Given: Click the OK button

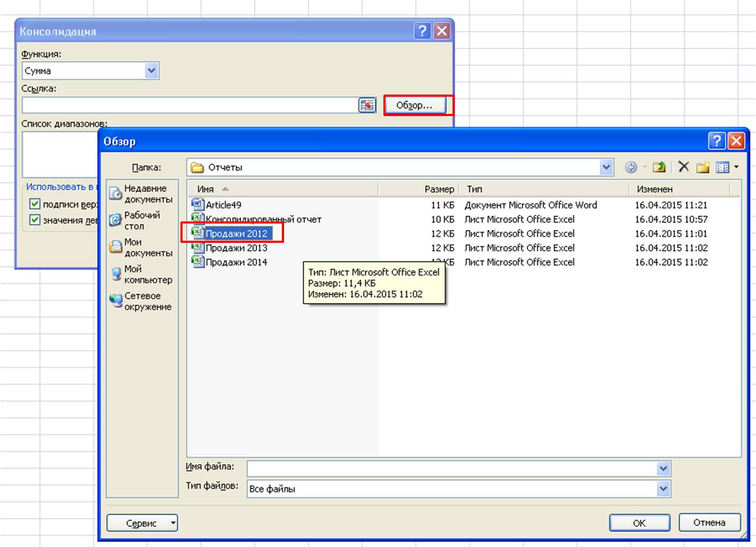Looking at the screenshot, I should tap(639, 523).
